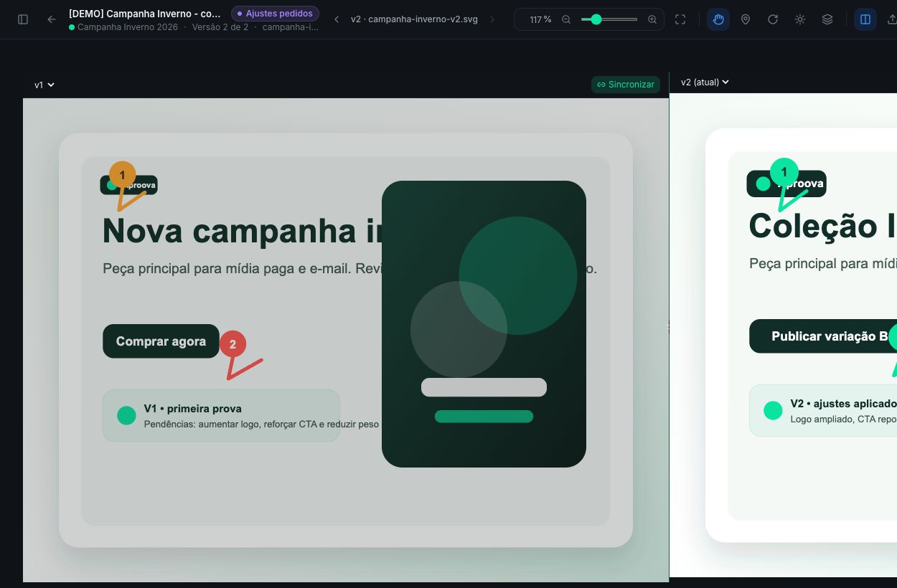Click the V2 • ajustes aplicados card
This screenshot has width=897, height=588.
coord(823,410)
